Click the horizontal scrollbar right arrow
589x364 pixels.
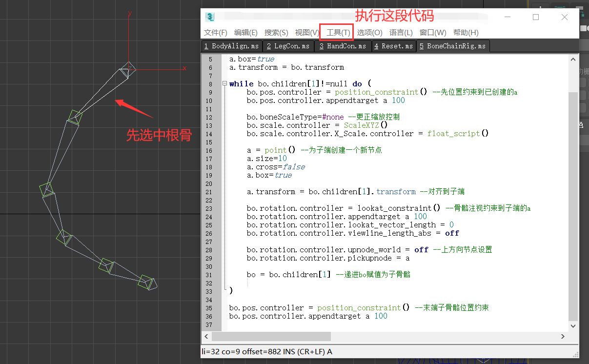click(x=563, y=337)
